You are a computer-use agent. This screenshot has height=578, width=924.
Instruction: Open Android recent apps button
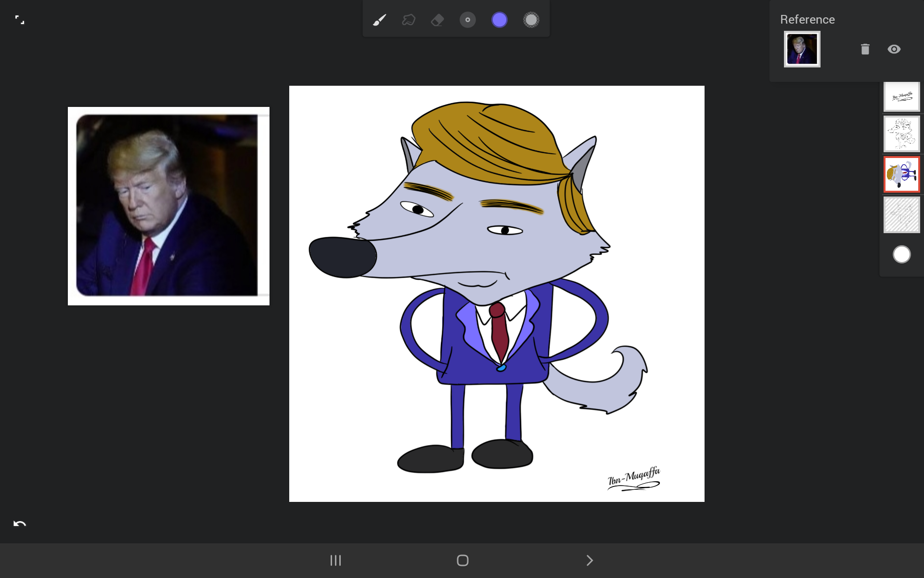pyautogui.click(x=335, y=560)
